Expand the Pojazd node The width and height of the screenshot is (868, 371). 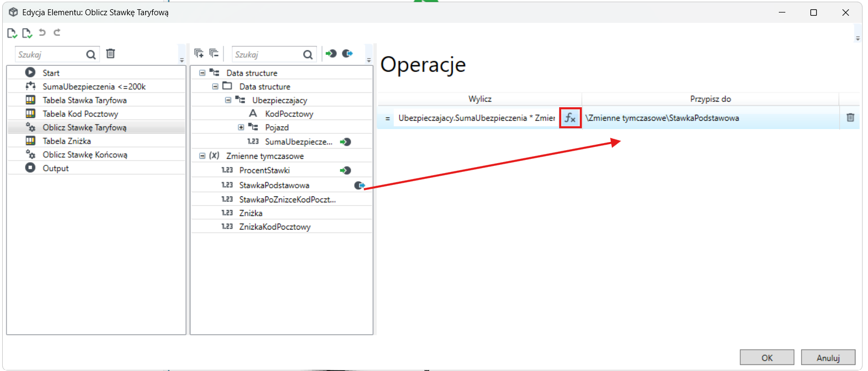[x=241, y=127]
